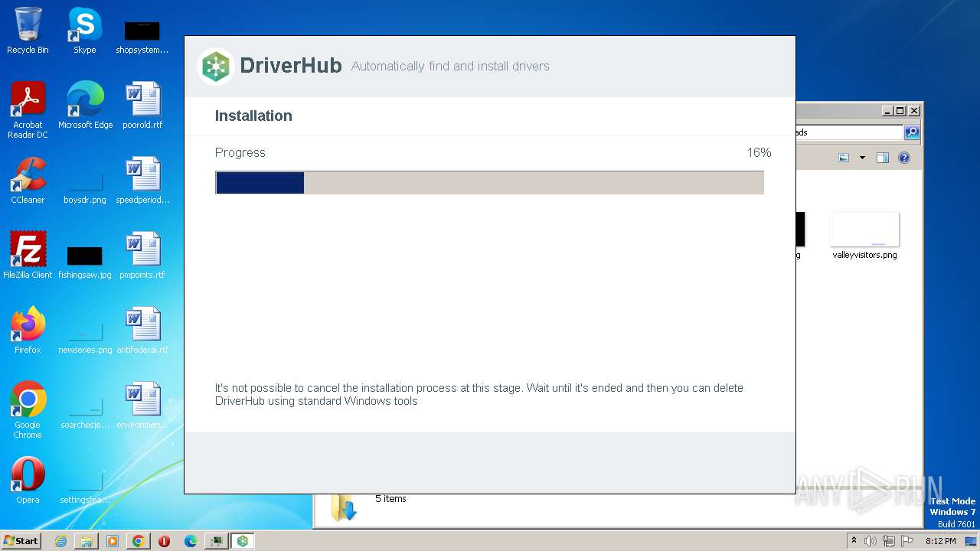Open the Action Center flag icon

(x=907, y=541)
